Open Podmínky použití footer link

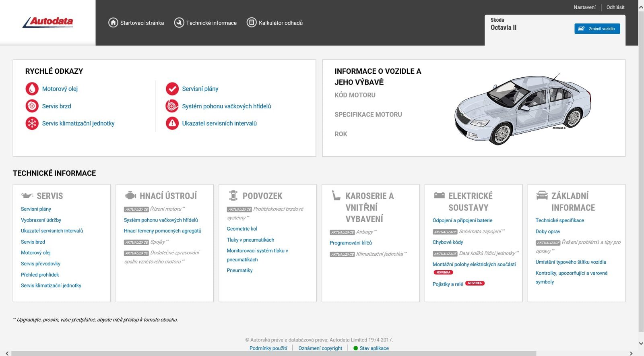(268, 348)
